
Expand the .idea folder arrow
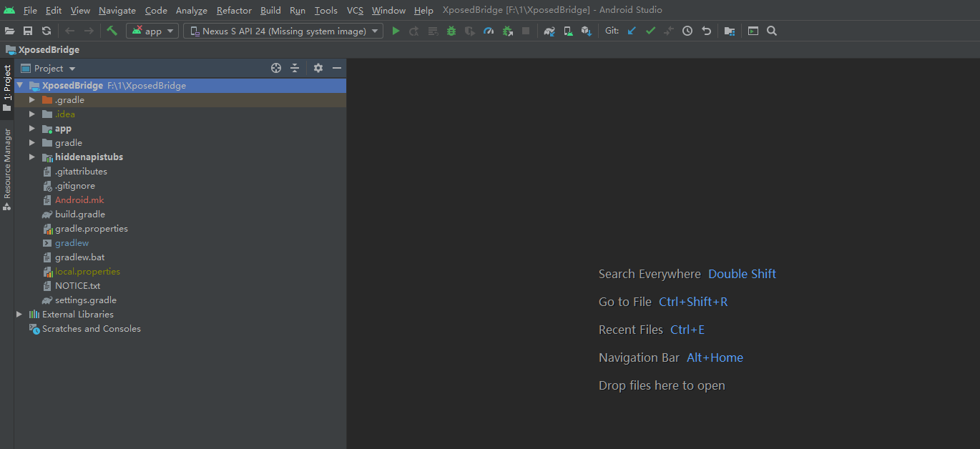tap(32, 114)
